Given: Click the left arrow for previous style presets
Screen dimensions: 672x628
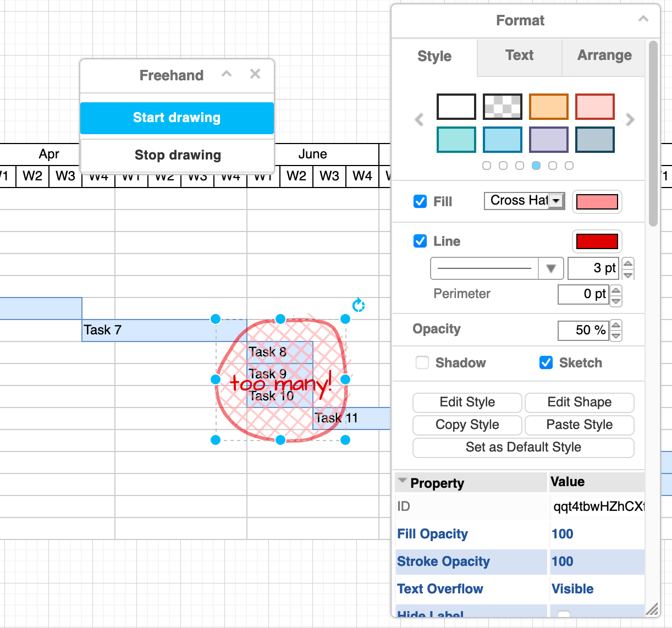Looking at the screenshot, I should coord(419,119).
